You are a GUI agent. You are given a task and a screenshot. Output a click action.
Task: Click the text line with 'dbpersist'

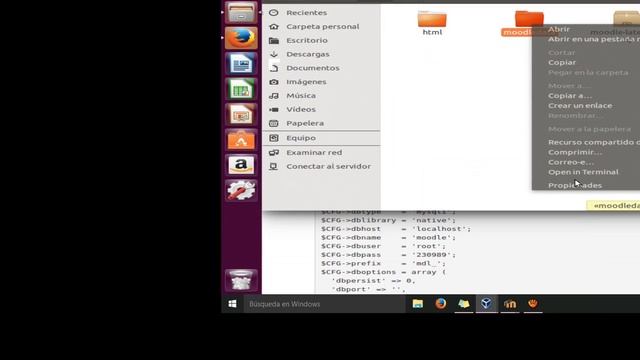click(x=373, y=281)
